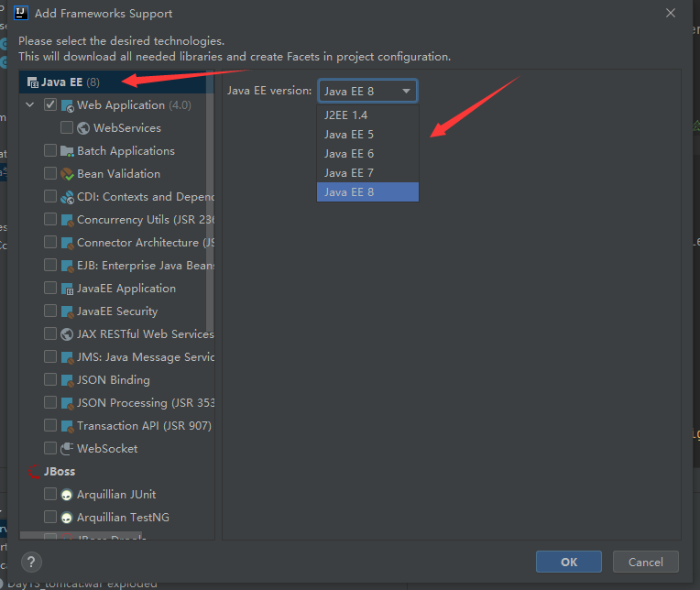This screenshot has height=590, width=700.
Task: Confirm the dialog with OK
Action: click(569, 562)
